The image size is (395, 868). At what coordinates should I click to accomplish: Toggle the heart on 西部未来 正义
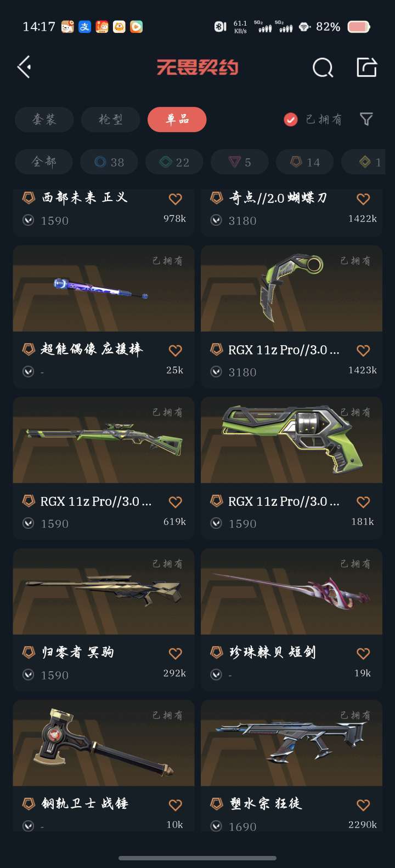tap(175, 199)
